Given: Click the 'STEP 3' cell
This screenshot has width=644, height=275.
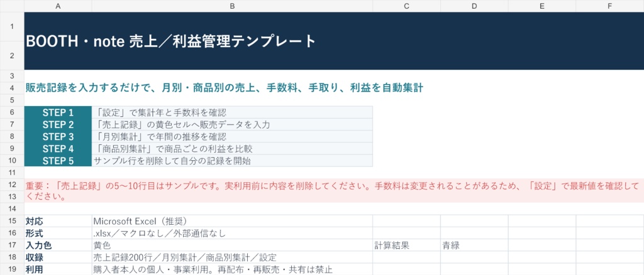Looking at the screenshot, I should pyautogui.click(x=58, y=136).
